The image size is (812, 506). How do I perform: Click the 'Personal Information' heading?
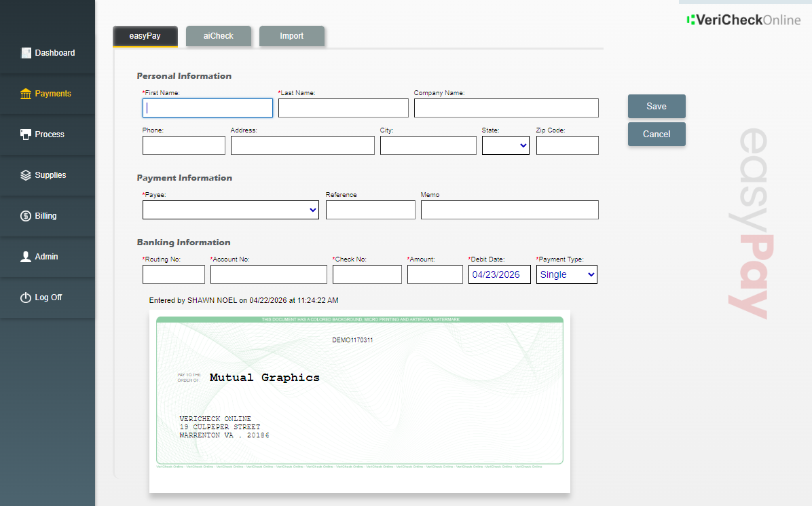tap(184, 76)
